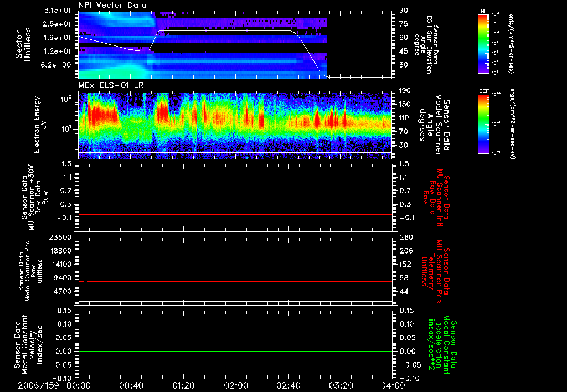Click the "206" telemetry tick value

tap(405, 251)
